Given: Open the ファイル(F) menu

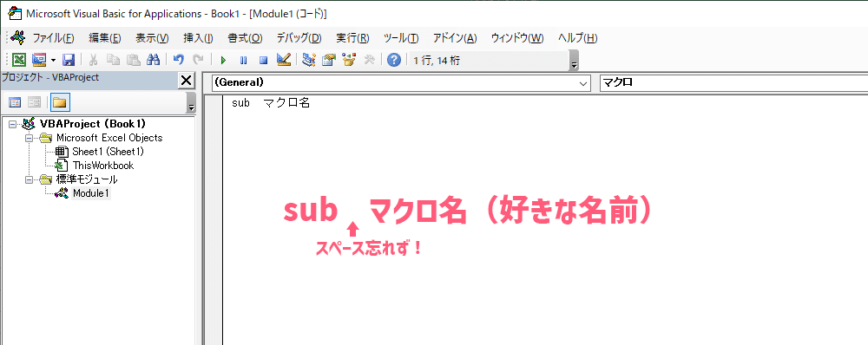Looking at the screenshot, I should pos(53,38).
